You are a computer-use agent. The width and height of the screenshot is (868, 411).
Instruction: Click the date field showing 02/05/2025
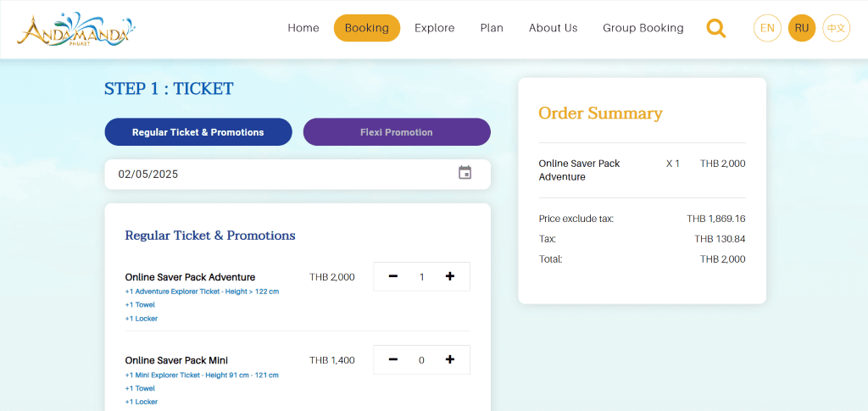pyautogui.click(x=298, y=175)
